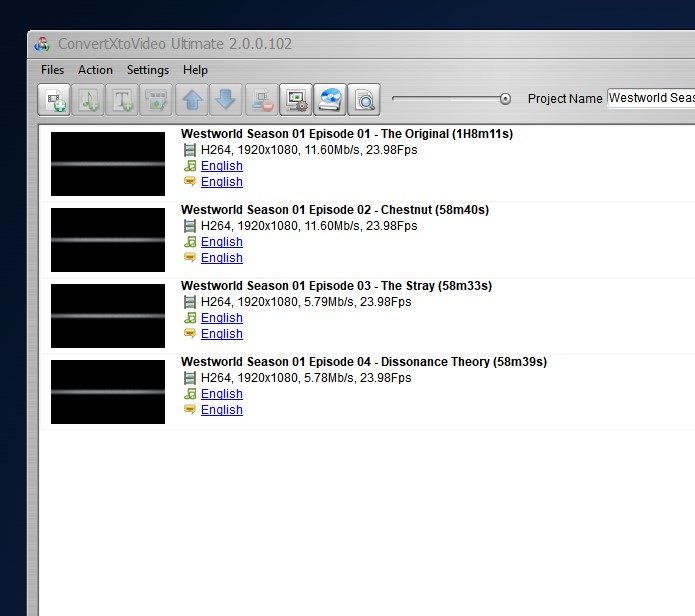
Task: Select title 'Westworld Season 01 Episode 02 - Chestnut'
Action: click(x=306, y=210)
